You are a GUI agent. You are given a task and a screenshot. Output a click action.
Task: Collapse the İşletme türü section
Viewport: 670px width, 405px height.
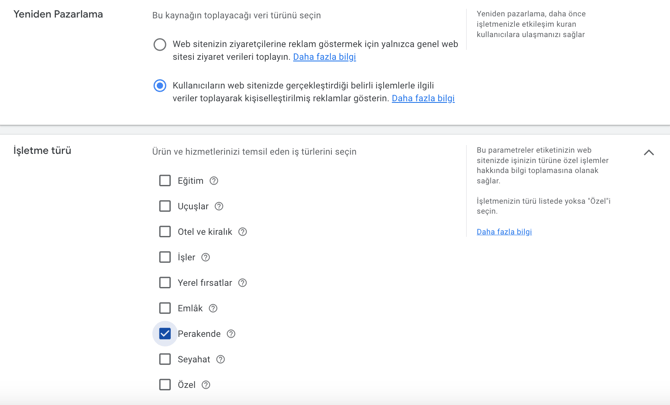click(649, 153)
